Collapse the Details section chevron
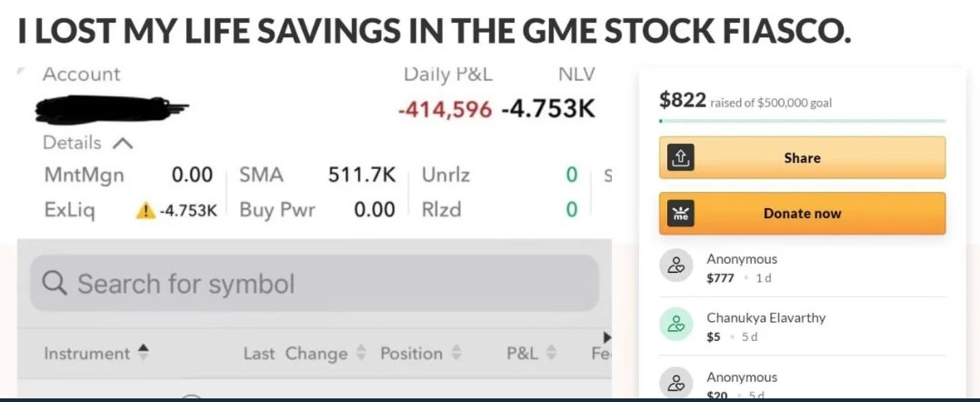Screen dimensions: 980x402 pos(123,144)
